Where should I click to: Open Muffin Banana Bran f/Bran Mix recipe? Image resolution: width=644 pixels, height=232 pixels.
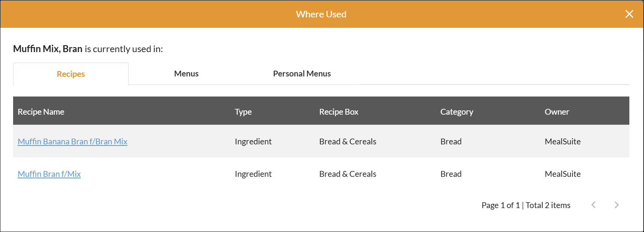point(72,142)
